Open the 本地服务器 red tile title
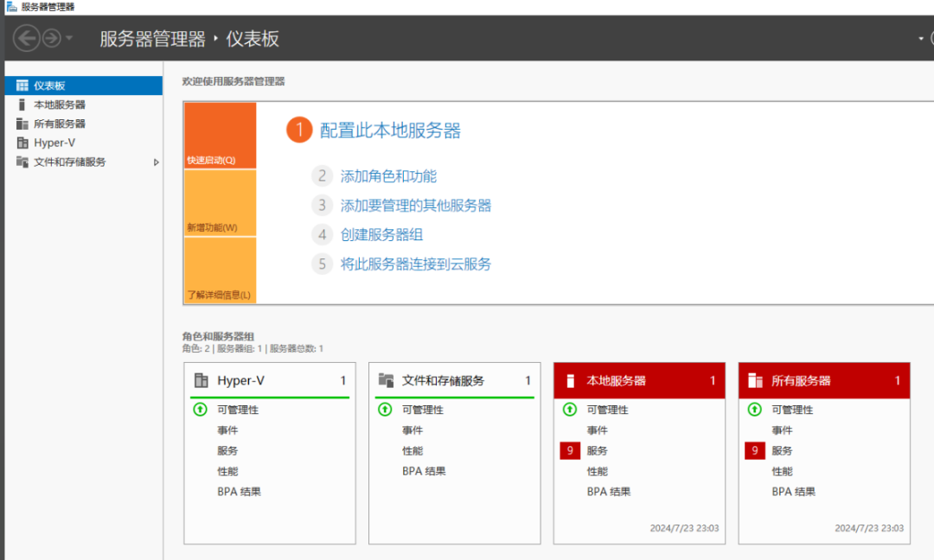Screen dimensions: 934x560 [616, 381]
